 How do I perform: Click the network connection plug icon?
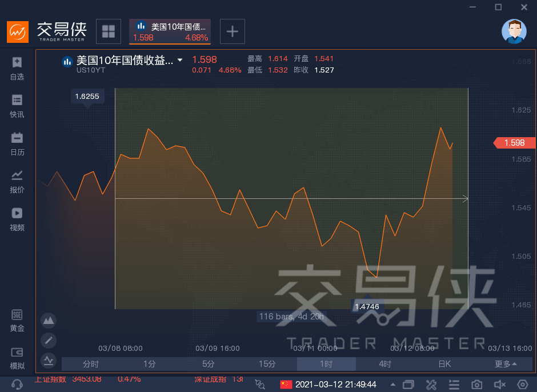tap(260, 385)
